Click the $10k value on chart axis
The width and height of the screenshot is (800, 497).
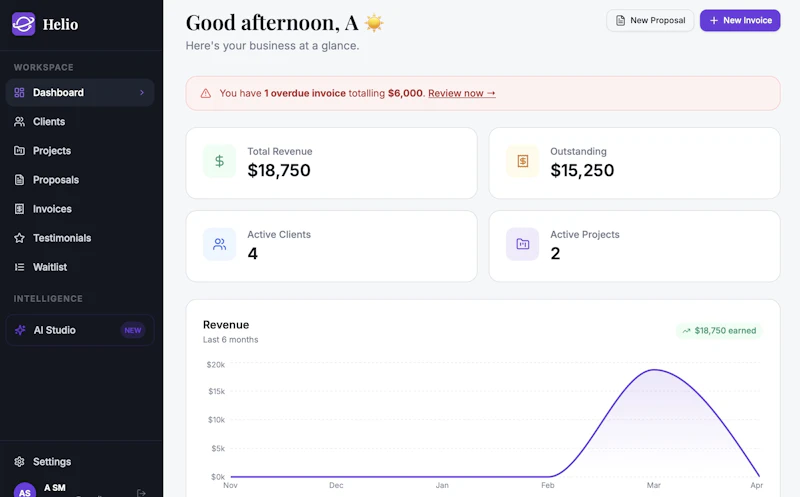pos(216,420)
